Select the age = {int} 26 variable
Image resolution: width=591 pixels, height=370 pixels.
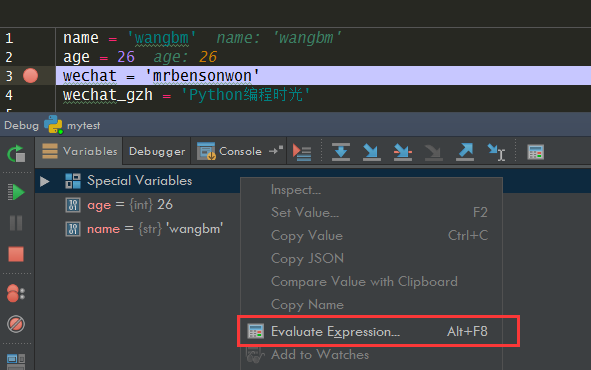pos(130,205)
